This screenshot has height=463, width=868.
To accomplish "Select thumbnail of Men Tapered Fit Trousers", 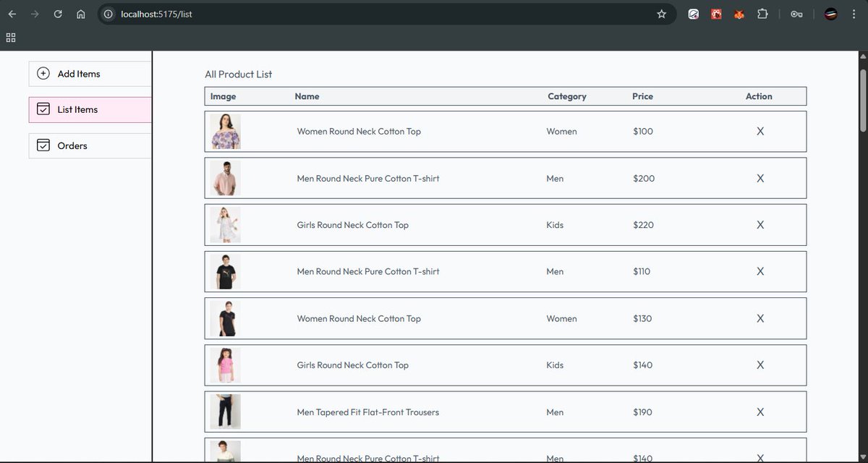I will 225,412.
